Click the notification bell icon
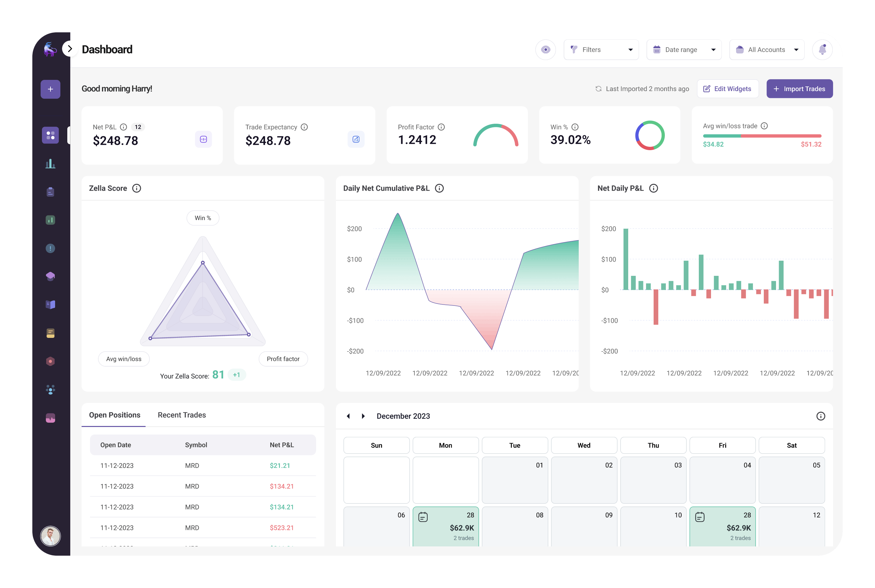Image resolution: width=875 pixels, height=588 pixels. tap(822, 49)
